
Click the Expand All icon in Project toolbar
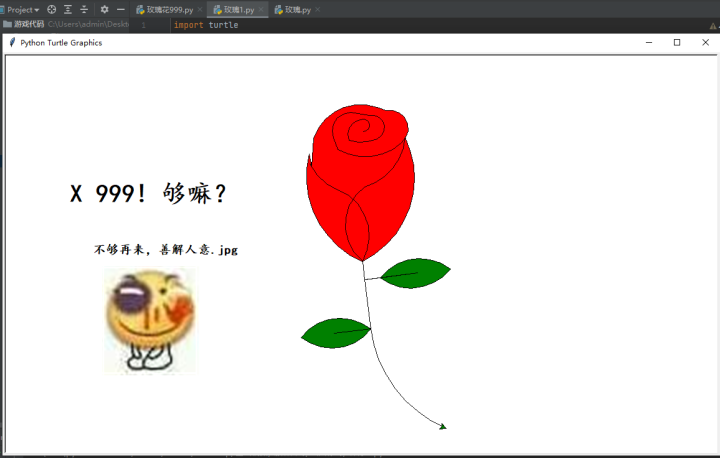click(68, 9)
